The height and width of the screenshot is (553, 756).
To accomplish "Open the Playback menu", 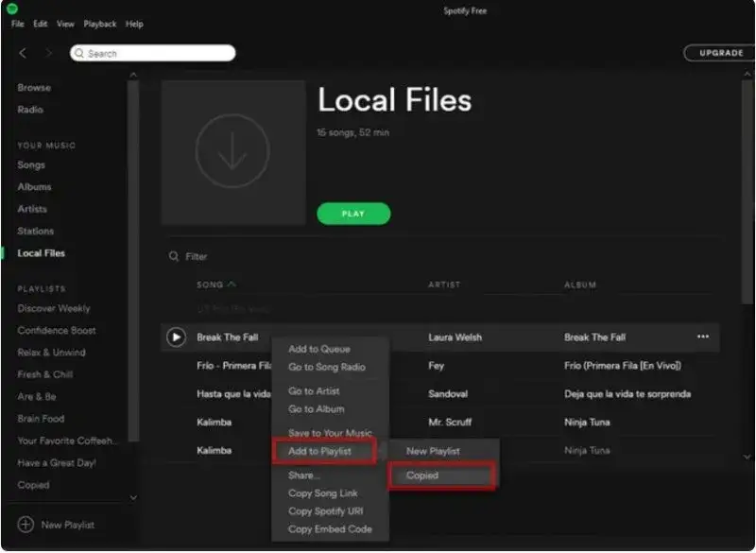I will [99, 24].
